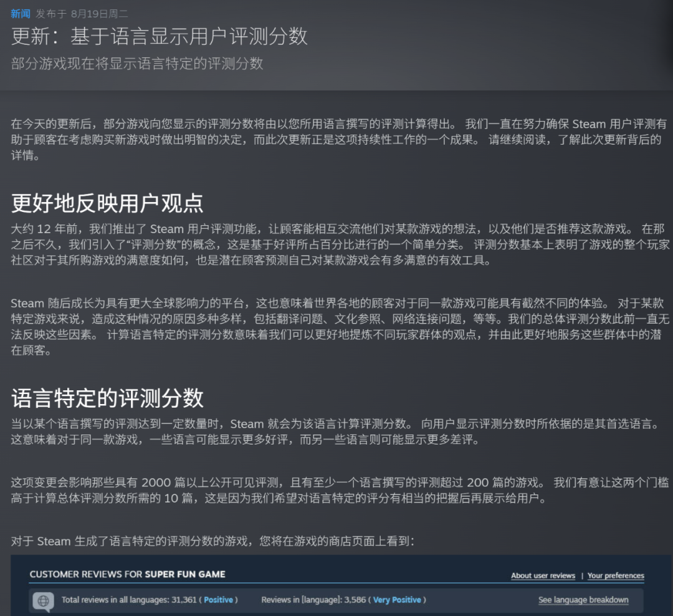Click the CUSTOMER REVIEWS FOR SUPER FUN GAME header
This screenshot has width=673, height=616.
128,574
